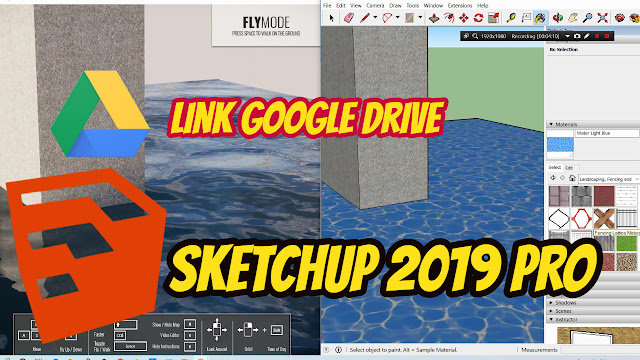Pick the Select arrow tool in SketchUp toolbar
This screenshot has width=640, height=360.
tap(331, 18)
